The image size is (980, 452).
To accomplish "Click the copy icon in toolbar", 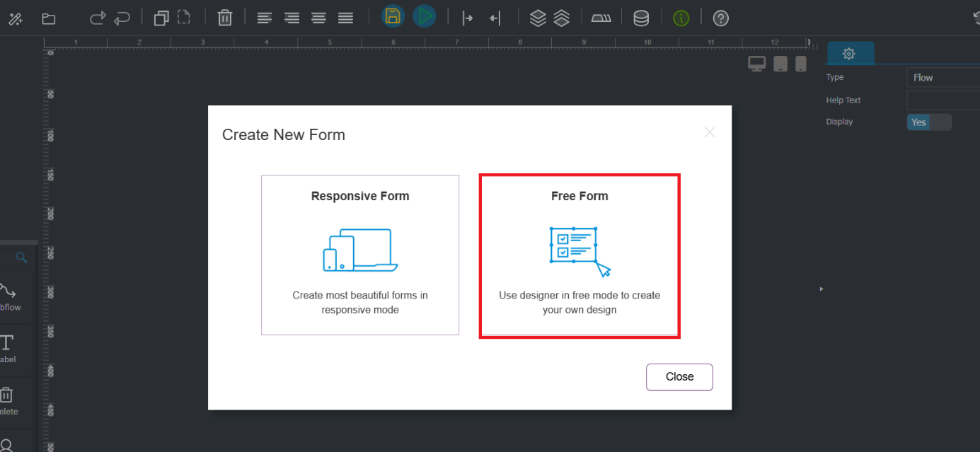I will (161, 18).
